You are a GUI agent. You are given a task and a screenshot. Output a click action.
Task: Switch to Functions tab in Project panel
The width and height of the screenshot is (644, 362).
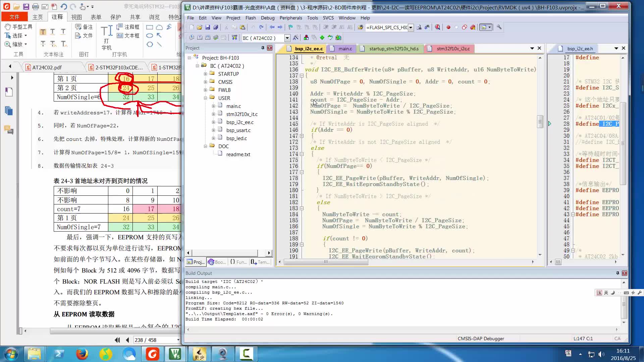click(238, 262)
